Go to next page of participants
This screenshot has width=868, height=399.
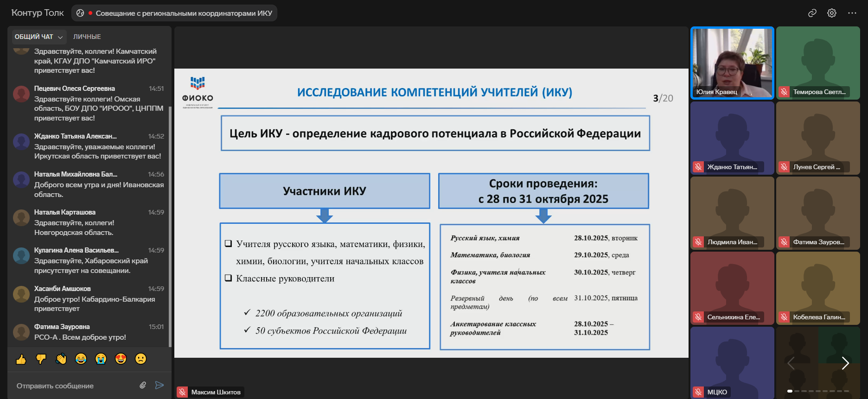point(845,363)
